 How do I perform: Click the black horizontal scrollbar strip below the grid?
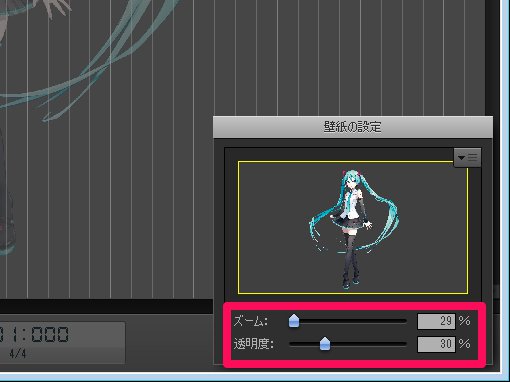pos(107,306)
